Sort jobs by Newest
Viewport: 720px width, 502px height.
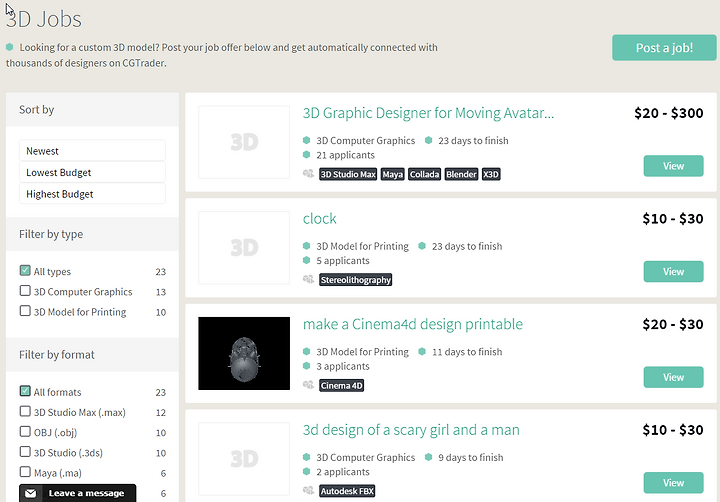click(92, 151)
